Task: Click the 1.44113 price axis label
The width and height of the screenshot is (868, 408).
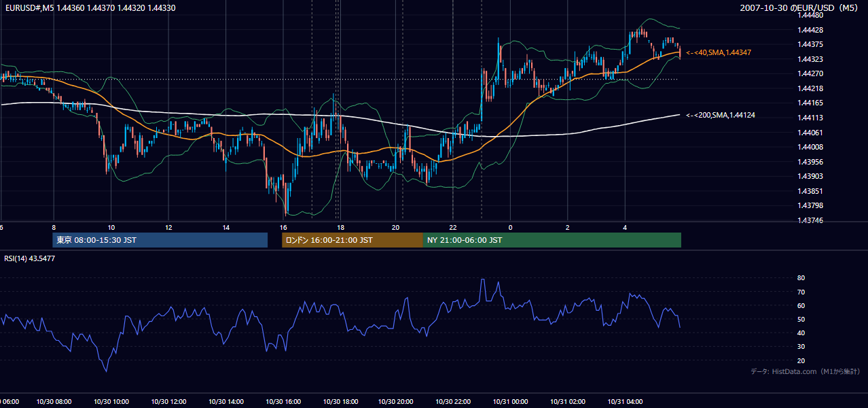Action: click(810, 118)
